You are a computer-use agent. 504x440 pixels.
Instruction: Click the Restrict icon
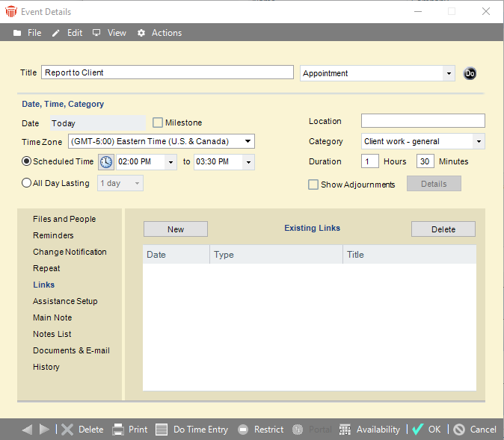pos(243,430)
